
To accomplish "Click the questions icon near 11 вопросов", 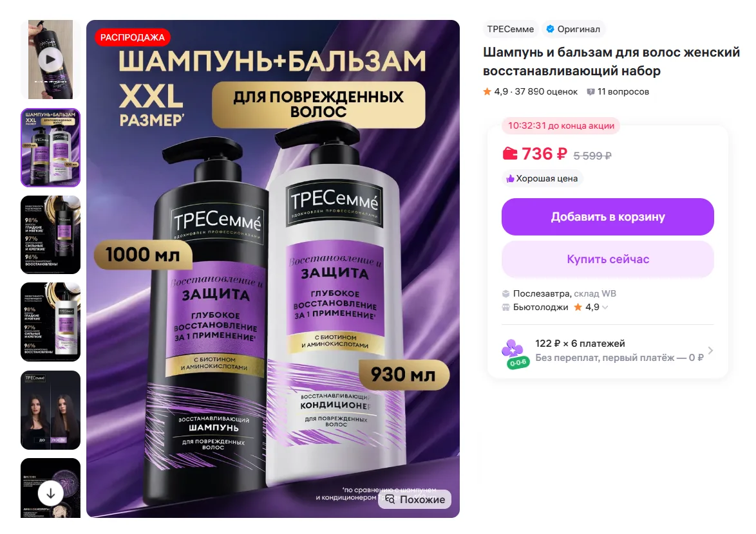I will [x=591, y=92].
